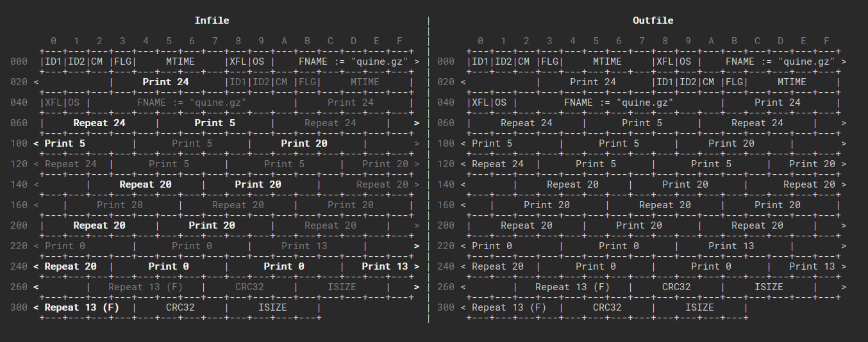The image size is (868, 342).
Task: Select Repeat 13 (F) in Outfile row 260
Action: (x=572, y=287)
